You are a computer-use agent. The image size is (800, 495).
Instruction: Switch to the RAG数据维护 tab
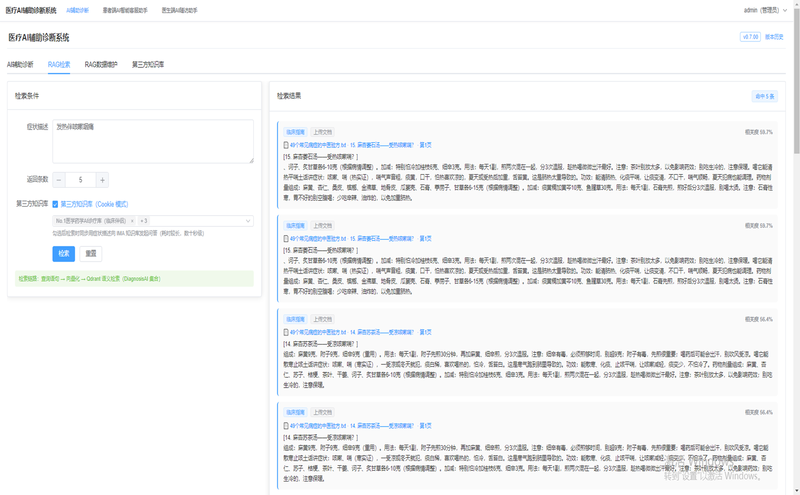(101, 64)
